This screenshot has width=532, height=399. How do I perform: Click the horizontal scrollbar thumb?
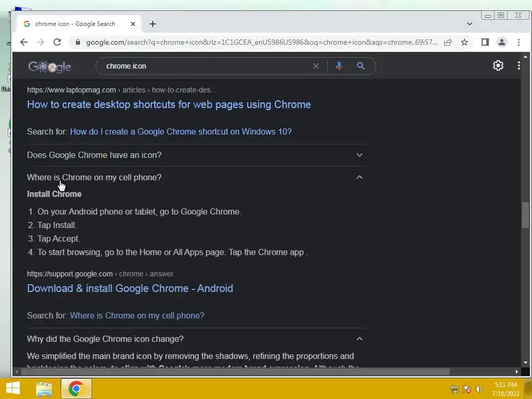235,372
